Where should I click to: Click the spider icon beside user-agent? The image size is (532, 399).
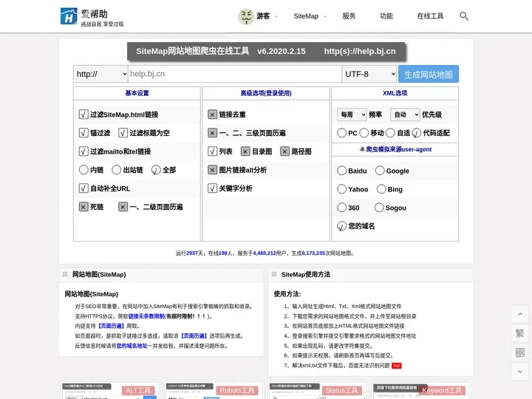(x=362, y=149)
